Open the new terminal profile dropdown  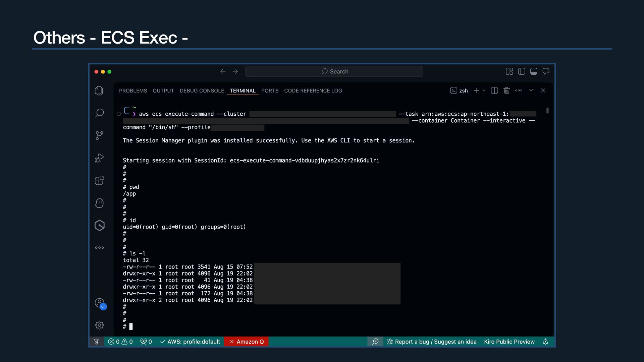(484, 91)
